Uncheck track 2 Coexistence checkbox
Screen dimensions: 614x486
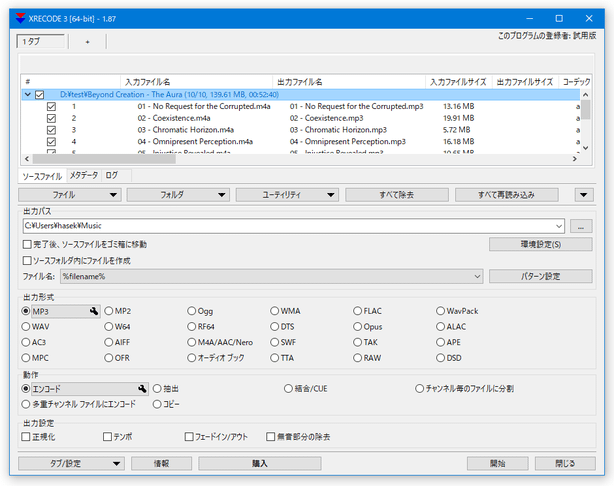[51, 118]
